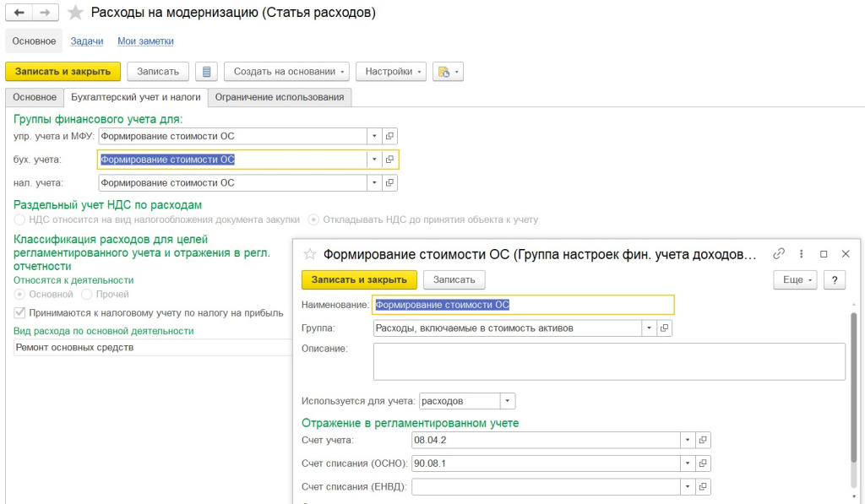Open the Счет списания (ОСНО) account card
This screenshot has width=865, height=504.
(x=703, y=463)
